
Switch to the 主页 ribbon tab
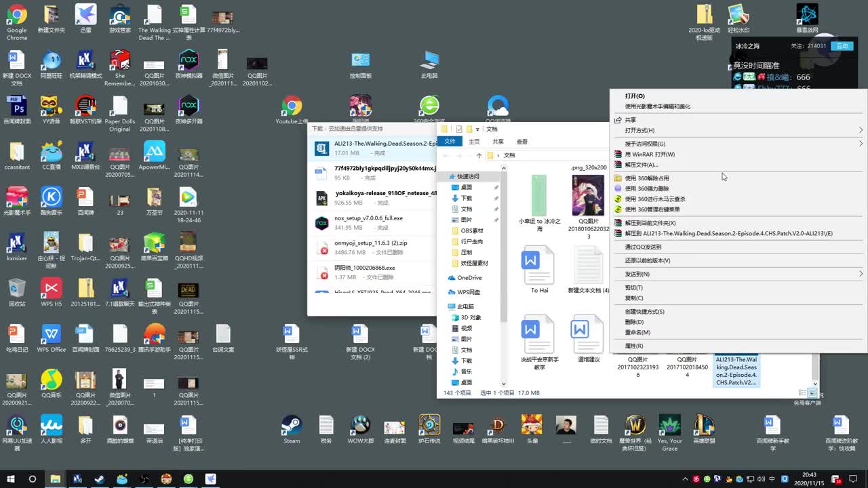(474, 142)
